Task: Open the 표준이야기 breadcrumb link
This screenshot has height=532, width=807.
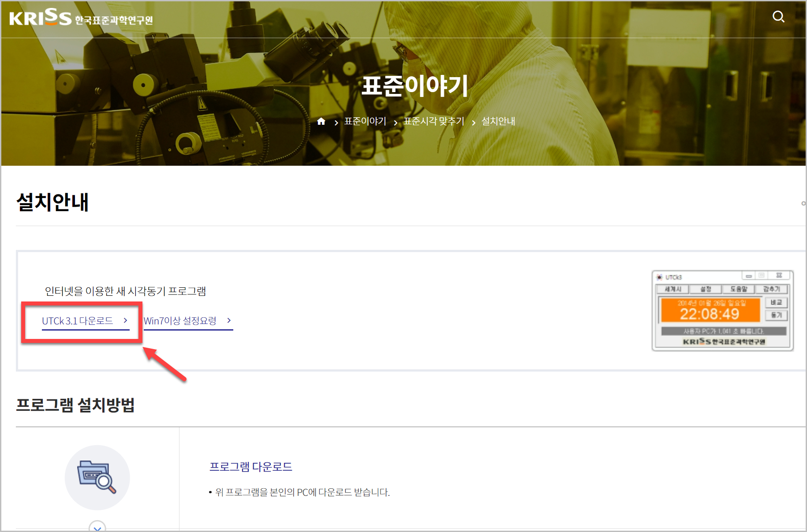Action: pyautogui.click(x=365, y=121)
